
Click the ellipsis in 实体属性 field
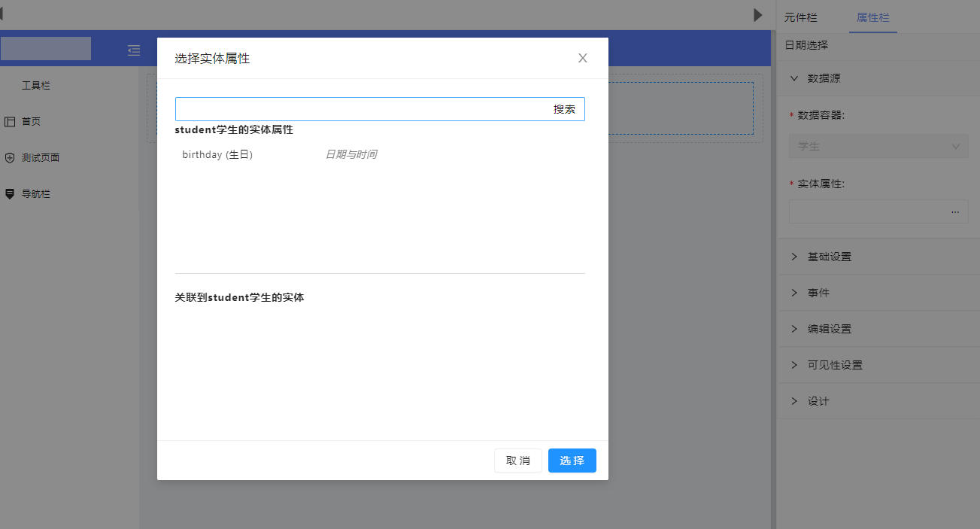click(954, 212)
